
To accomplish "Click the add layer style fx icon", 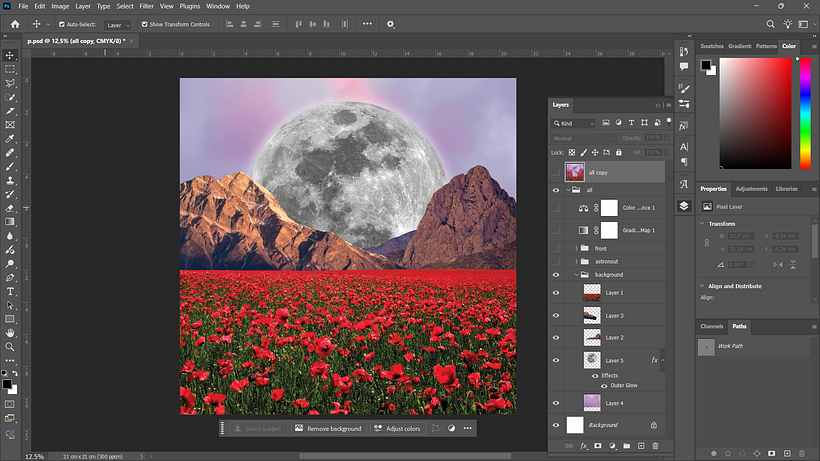I will [584, 446].
